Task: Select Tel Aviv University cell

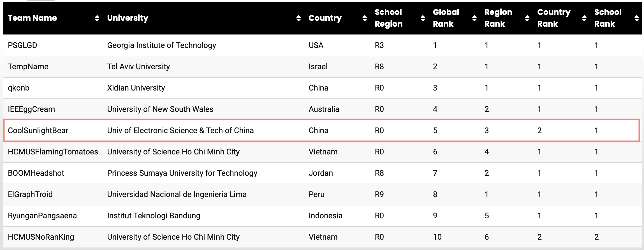Action: pyautogui.click(x=138, y=66)
